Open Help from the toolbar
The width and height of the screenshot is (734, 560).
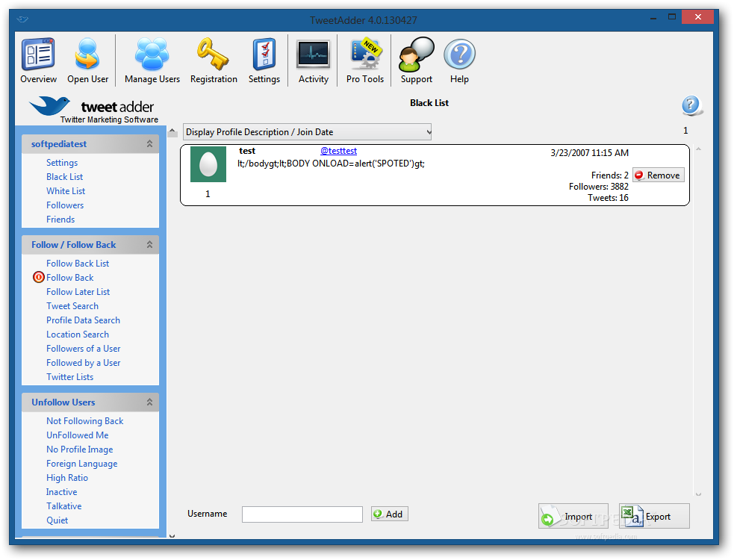pyautogui.click(x=459, y=61)
